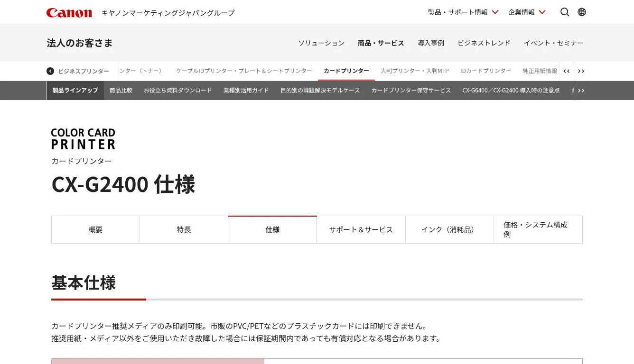The width and height of the screenshot is (634, 364).
Task: Select the カードプリンター category in the category bar
Action: (x=346, y=71)
